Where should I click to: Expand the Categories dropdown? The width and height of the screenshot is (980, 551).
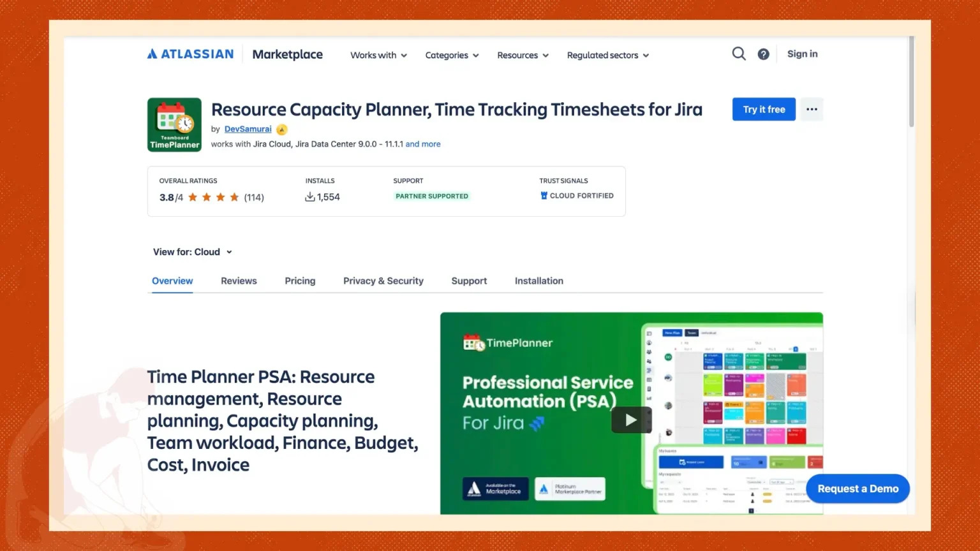[x=452, y=55]
